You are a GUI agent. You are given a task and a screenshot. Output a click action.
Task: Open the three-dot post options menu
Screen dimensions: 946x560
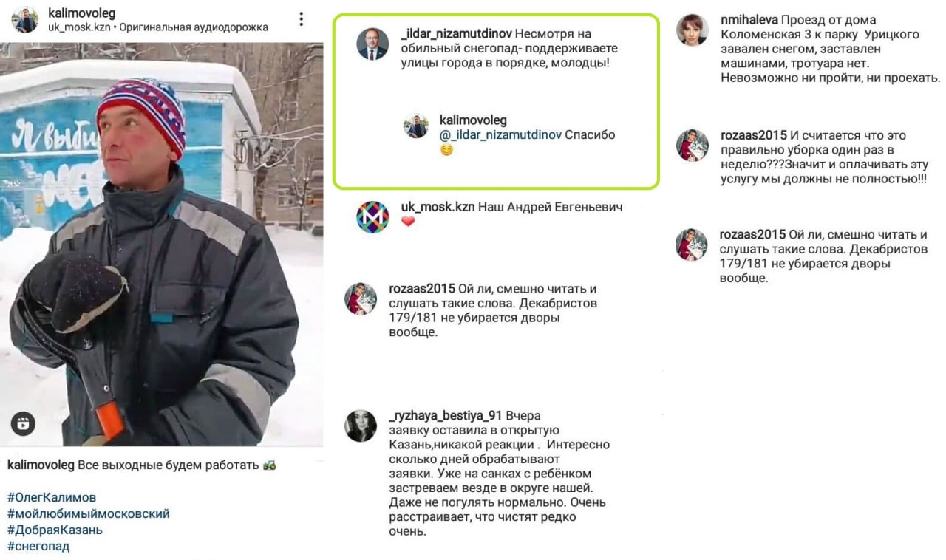[301, 19]
